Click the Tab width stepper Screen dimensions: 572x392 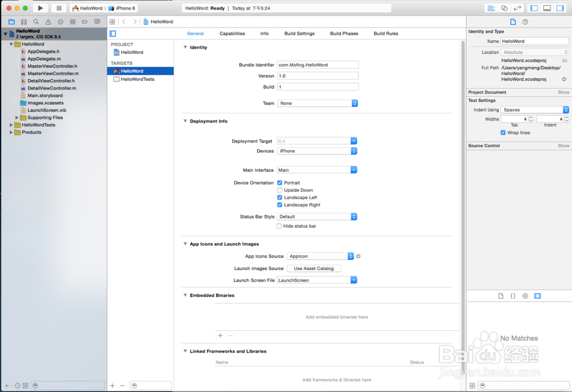(531, 119)
